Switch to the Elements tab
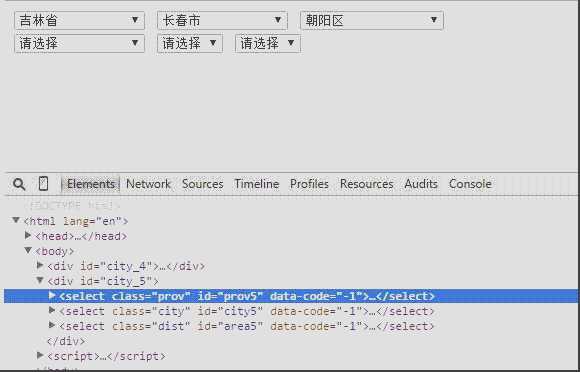 pos(91,184)
